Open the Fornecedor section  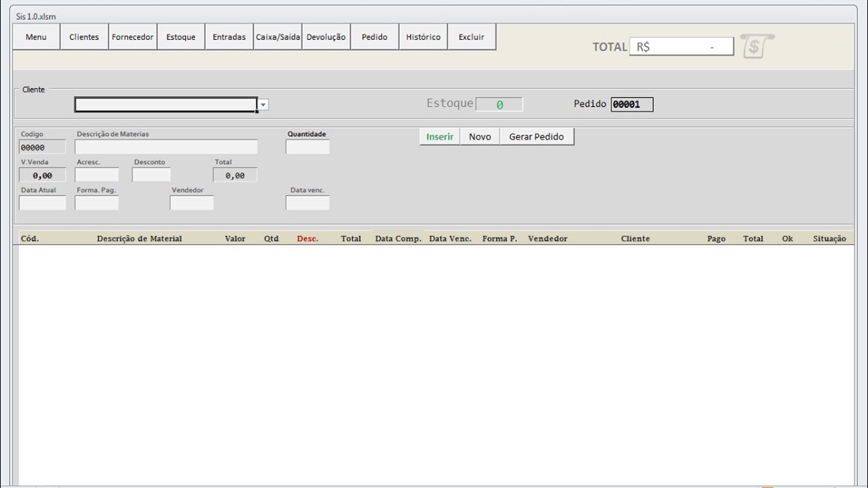coord(133,37)
